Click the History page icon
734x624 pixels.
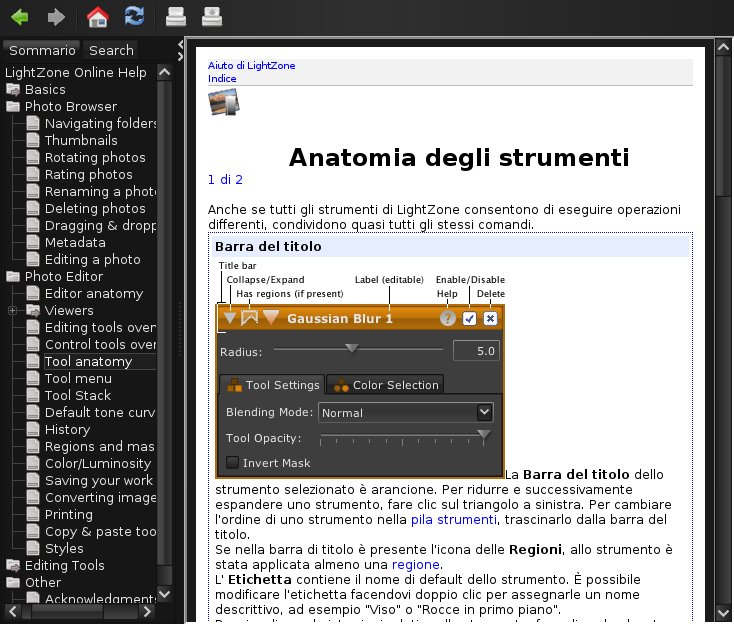pyautogui.click(x=33, y=429)
